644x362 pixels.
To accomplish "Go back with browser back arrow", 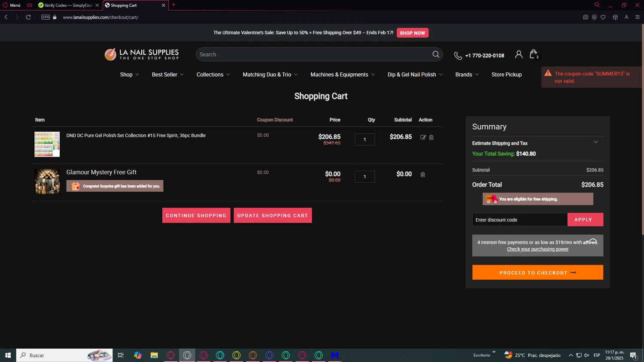I will [6, 17].
